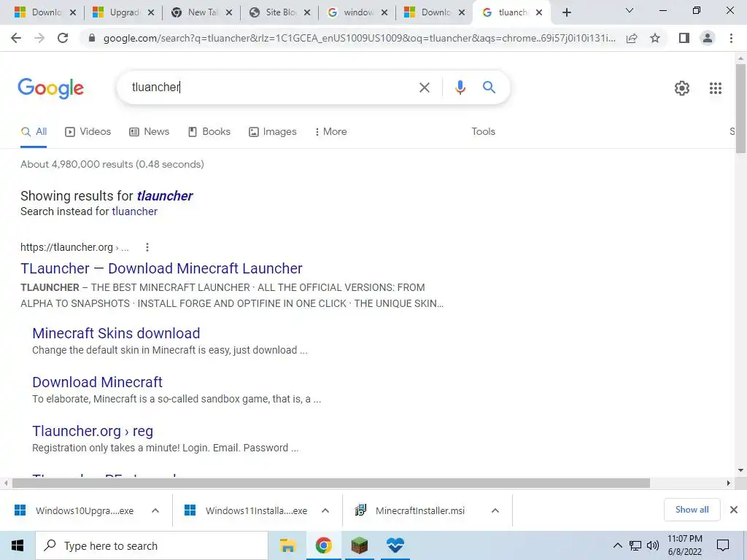Click the browser address bar
747x560 pixels.
click(x=359, y=38)
